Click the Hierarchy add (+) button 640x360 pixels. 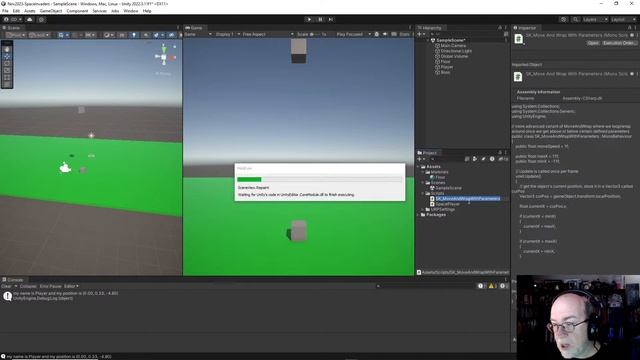[x=420, y=34]
